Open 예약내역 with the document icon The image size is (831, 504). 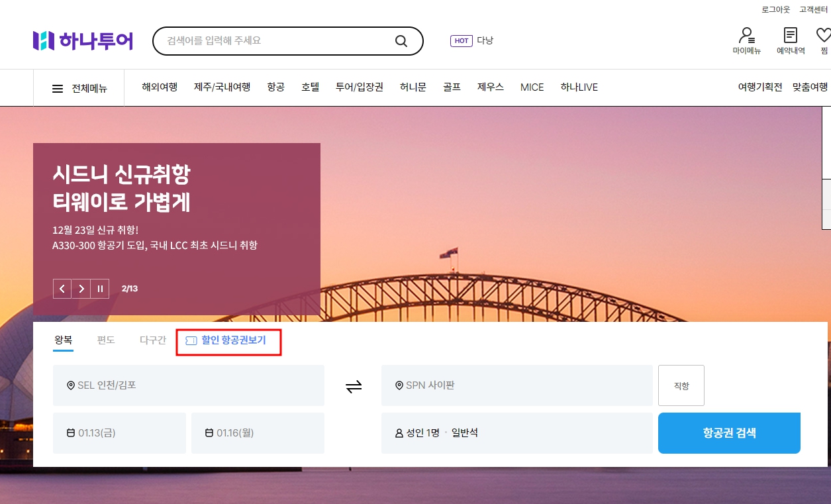point(789,40)
